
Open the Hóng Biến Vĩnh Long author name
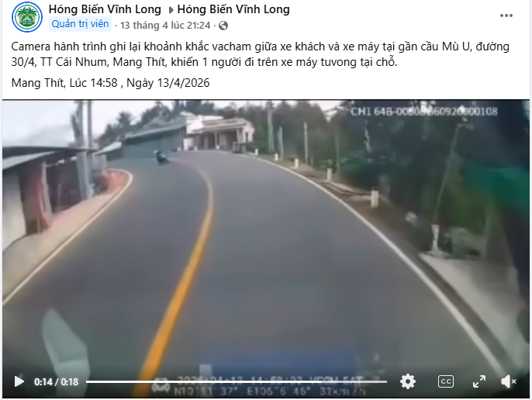(x=105, y=9)
